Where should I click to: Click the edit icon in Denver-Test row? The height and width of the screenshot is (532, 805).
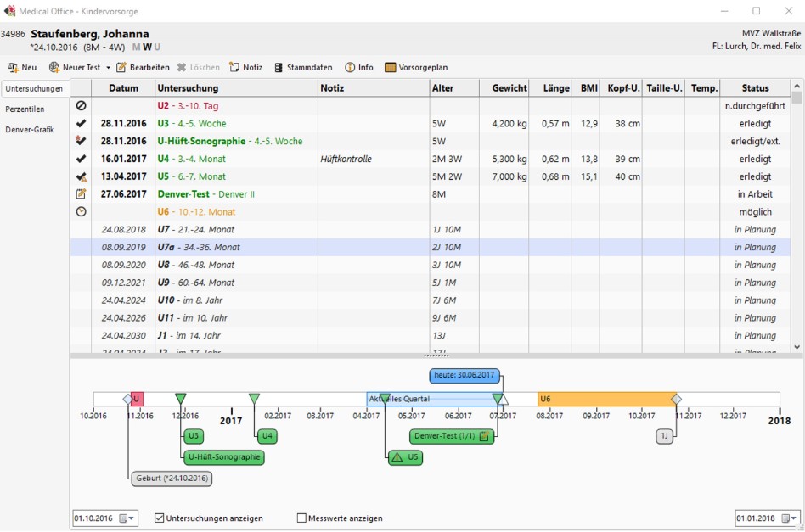[x=82, y=194]
